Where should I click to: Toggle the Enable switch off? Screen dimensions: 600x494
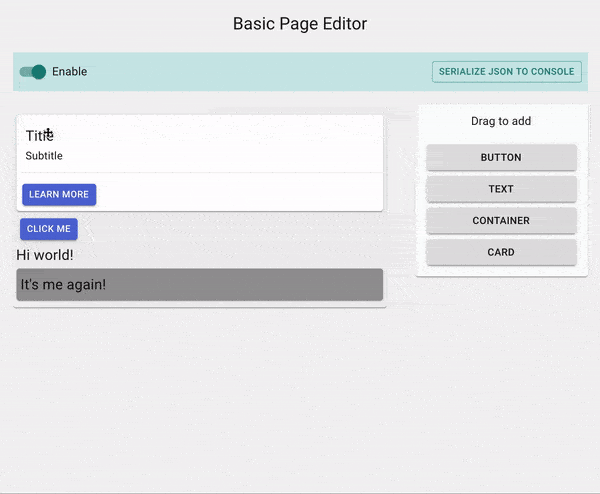(34, 72)
